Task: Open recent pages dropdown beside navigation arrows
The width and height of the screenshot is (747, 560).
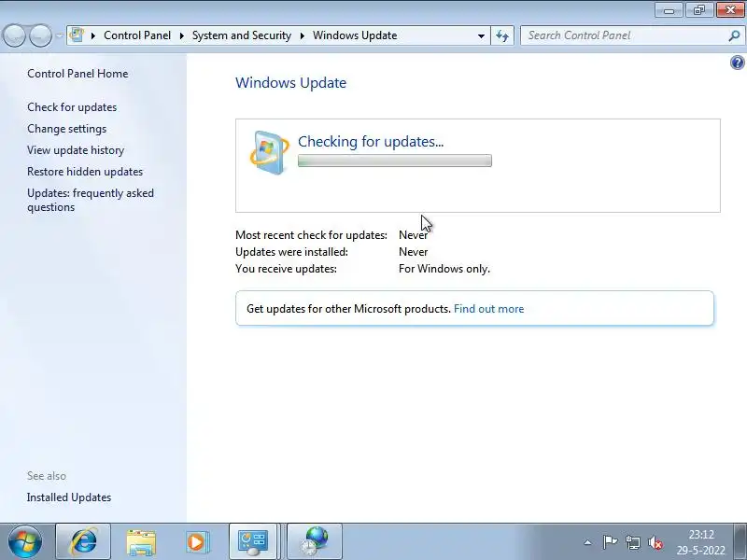Action: tap(59, 35)
